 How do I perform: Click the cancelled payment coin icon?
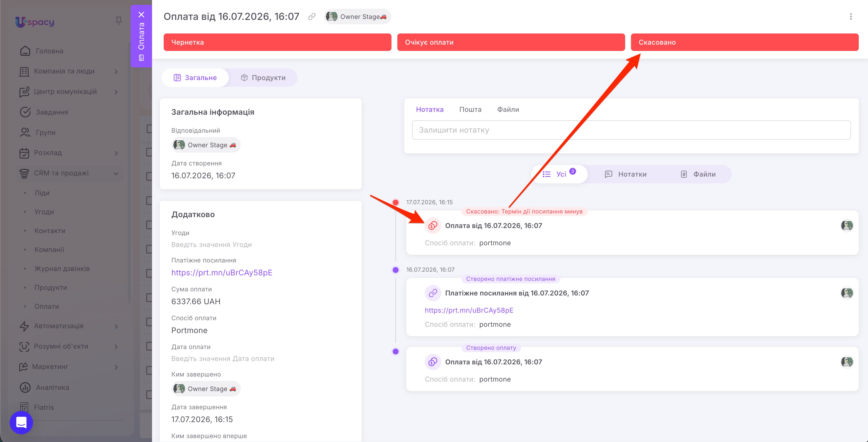pyautogui.click(x=433, y=226)
